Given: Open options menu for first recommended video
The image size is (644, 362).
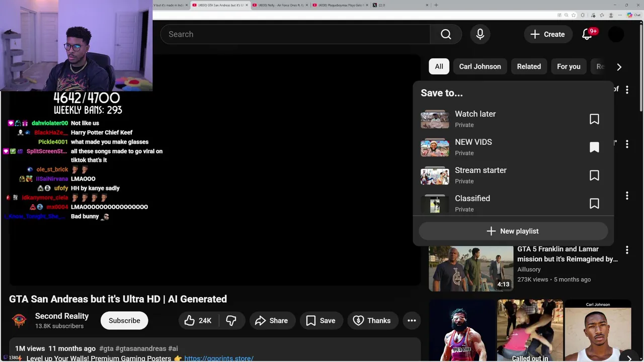Looking at the screenshot, I should coord(627,90).
